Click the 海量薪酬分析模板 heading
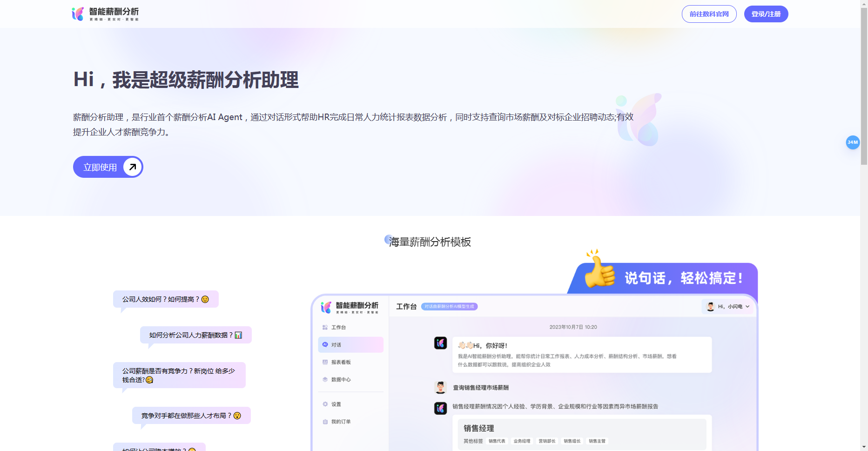Viewport: 868px width, 451px height. pos(430,242)
